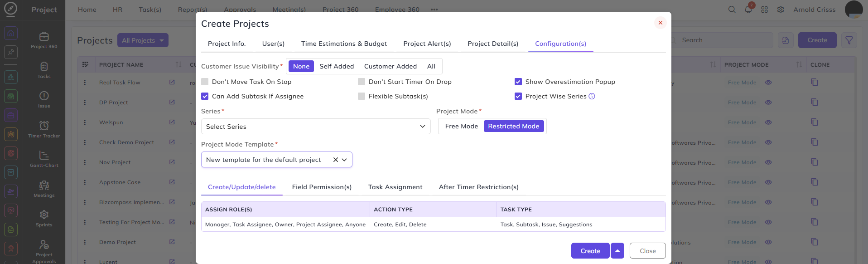This screenshot has width=868, height=264.
Task: Set visibility to Self Added
Action: [337, 66]
